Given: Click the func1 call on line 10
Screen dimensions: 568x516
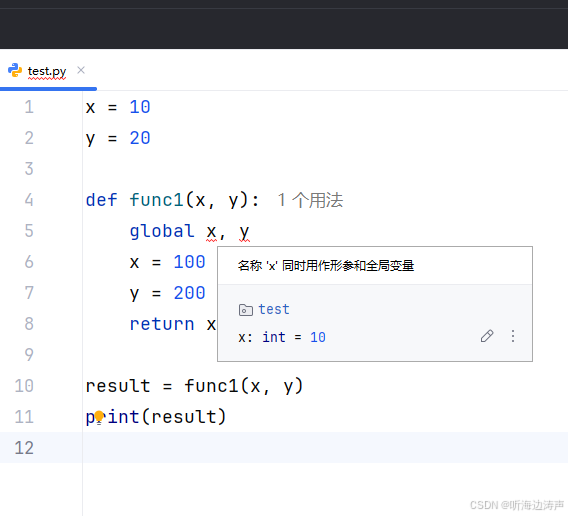Looking at the screenshot, I should (x=212, y=386).
